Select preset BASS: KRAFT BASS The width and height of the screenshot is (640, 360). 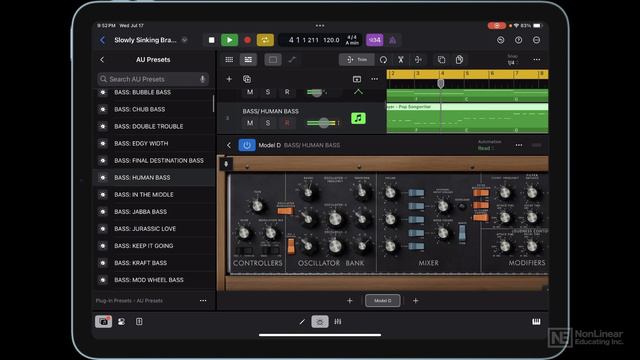click(x=154, y=263)
